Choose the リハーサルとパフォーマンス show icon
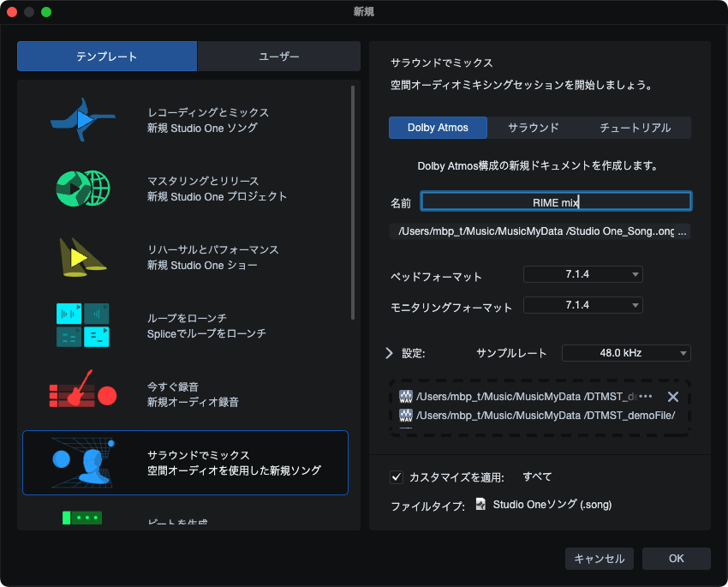Viewport: 728px width, 587px height. (82, 256)
